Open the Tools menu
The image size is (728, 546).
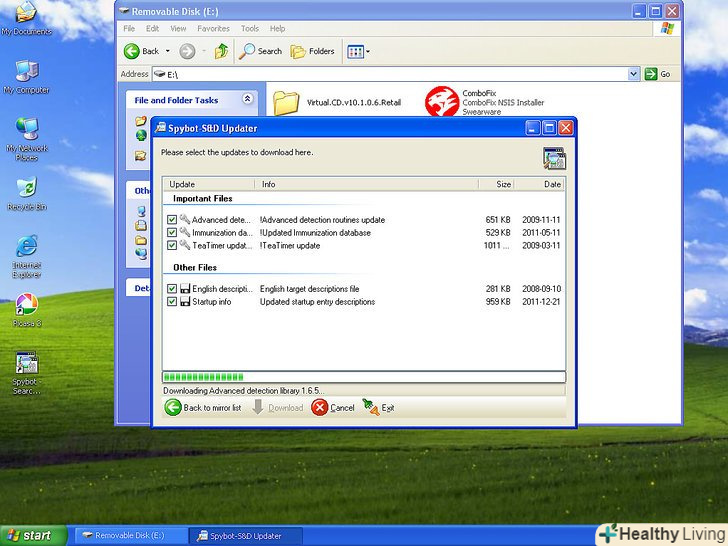tap(249, 29)
